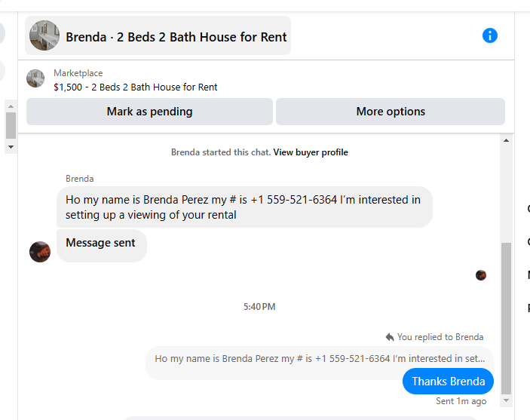530x420 pixels.
Task: Click the left panel scrollbar down arrow
Action: [x=11, y=147]
